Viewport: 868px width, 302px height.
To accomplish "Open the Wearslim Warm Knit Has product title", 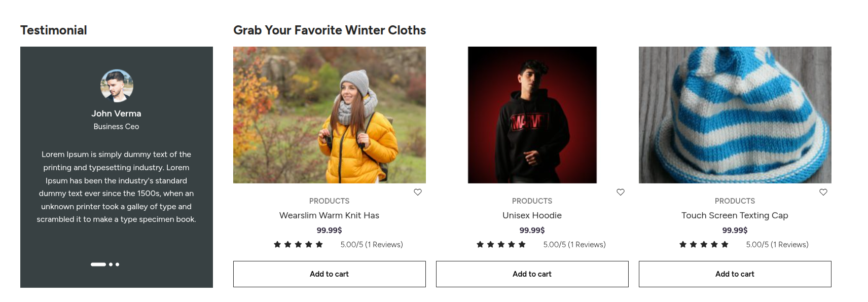I will [x=330, y=215].
